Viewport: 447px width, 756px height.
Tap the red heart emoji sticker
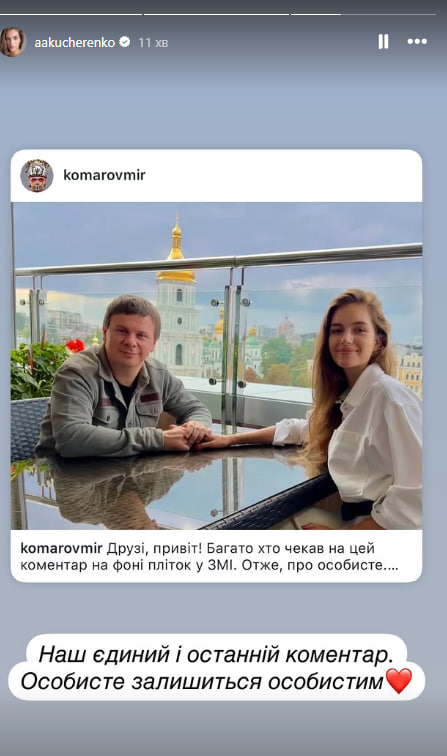[x=399, y=680]
